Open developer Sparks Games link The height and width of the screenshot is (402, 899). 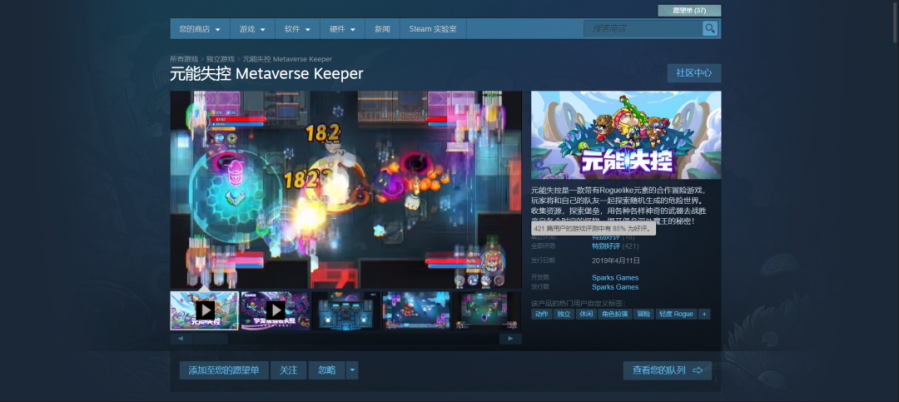tap(615, 278)
